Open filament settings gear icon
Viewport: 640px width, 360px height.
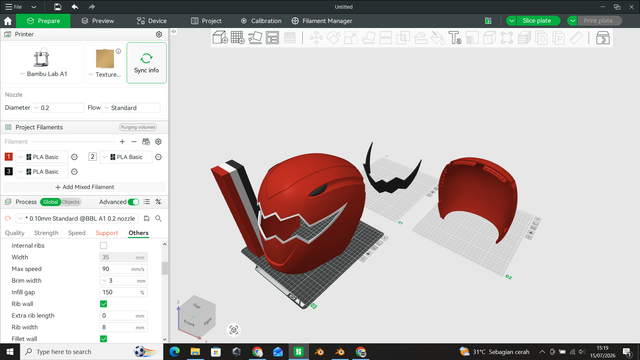tap(158, 142)
